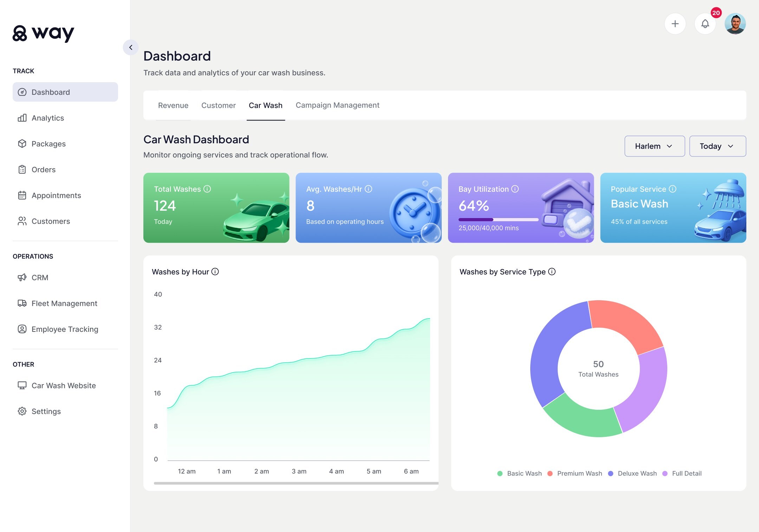The image size is (759, 532).
Task: Open the Harlem location dropdown
Action: click(x=654, y=146)
